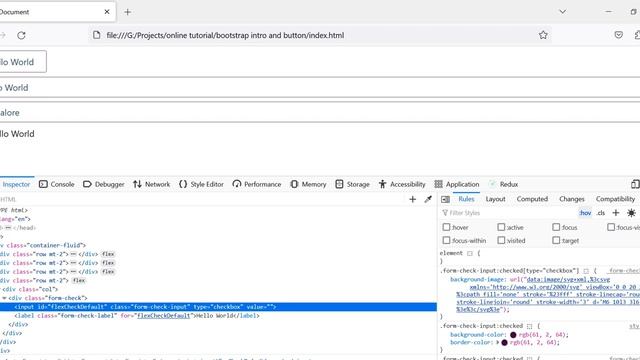Open the list all tabs chevron

562,12
